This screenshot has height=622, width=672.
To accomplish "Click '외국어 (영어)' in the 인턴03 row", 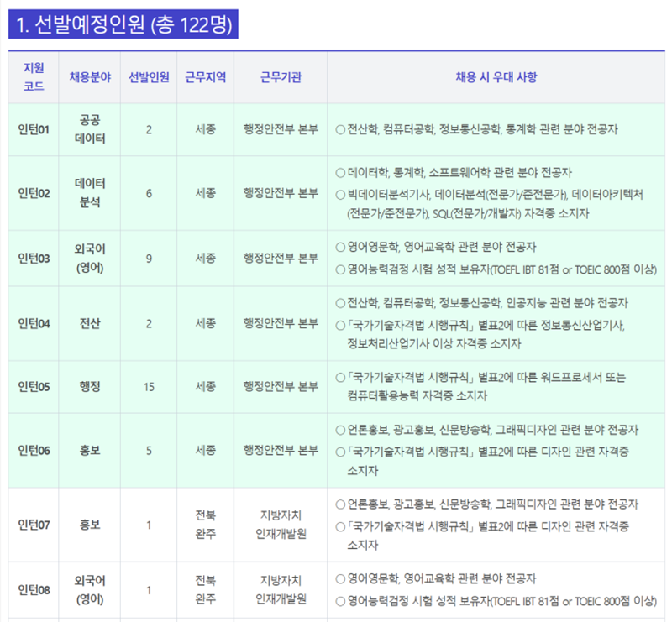I will (90, 259).
